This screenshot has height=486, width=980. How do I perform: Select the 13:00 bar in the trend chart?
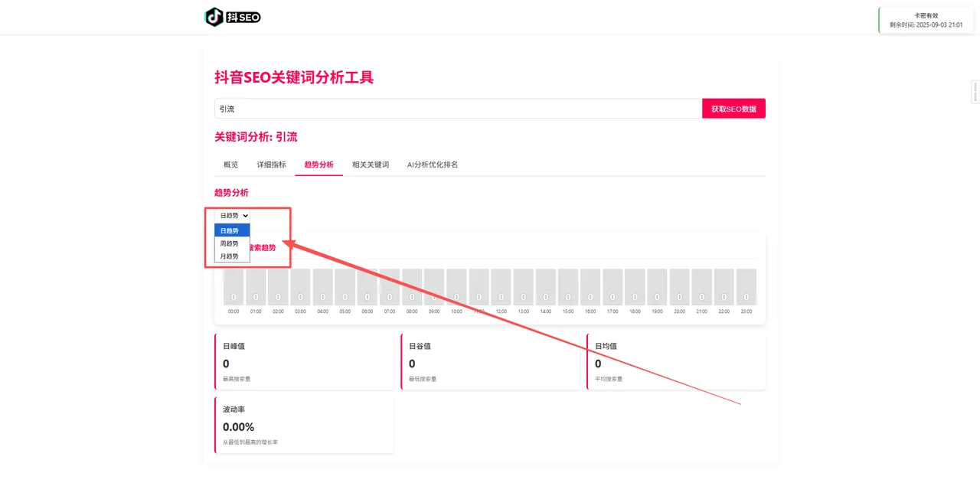coord(523,287)
